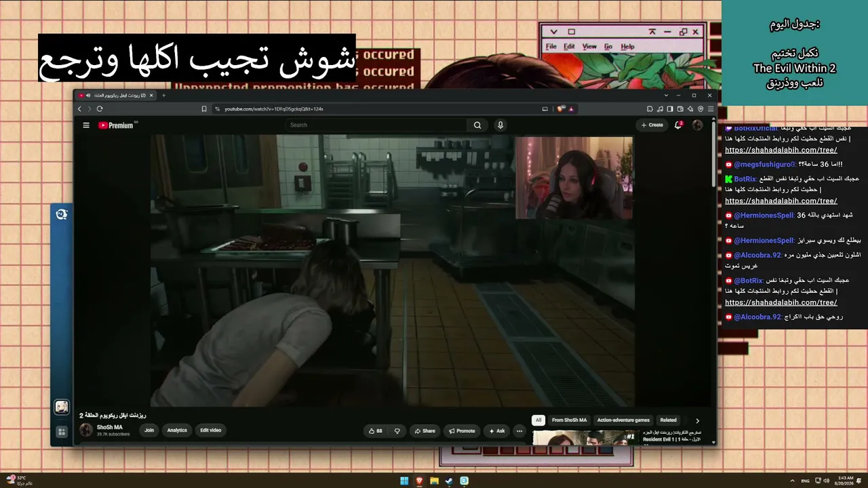Open the ShoSh MA channel name

point(110,428)
